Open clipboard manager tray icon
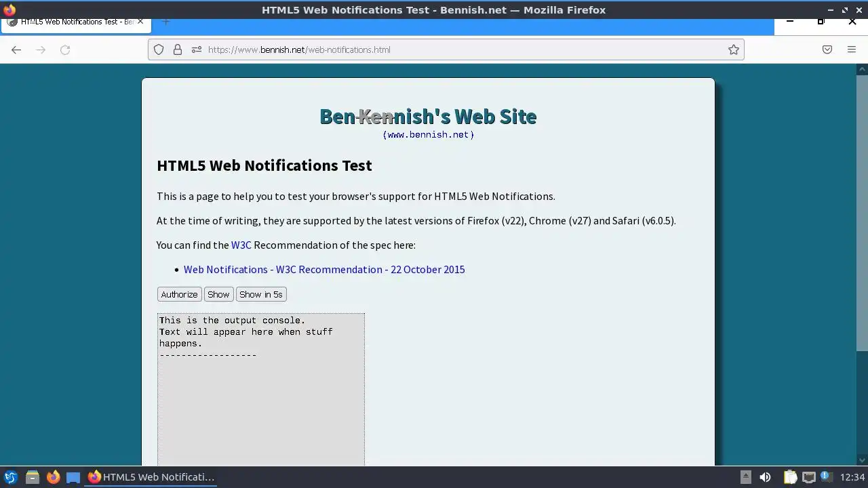The height and width of the screenshot is (488, 868). coord(790,477)
